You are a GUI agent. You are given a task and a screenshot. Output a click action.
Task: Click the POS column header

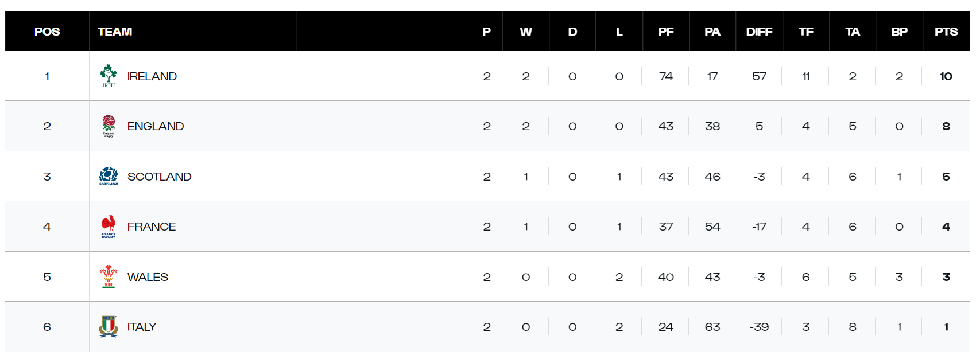47,32
